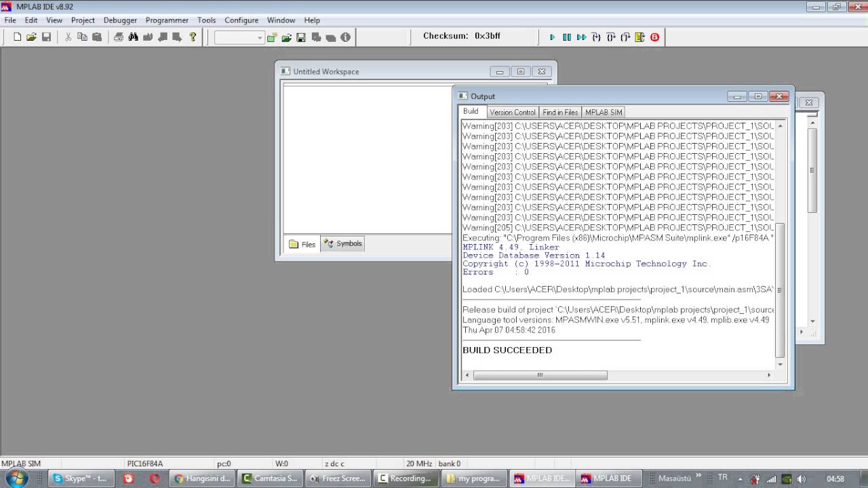Click the Step Into icon
Image resolution: width=868 pixels, height=488 pixels.
(596, 37)
